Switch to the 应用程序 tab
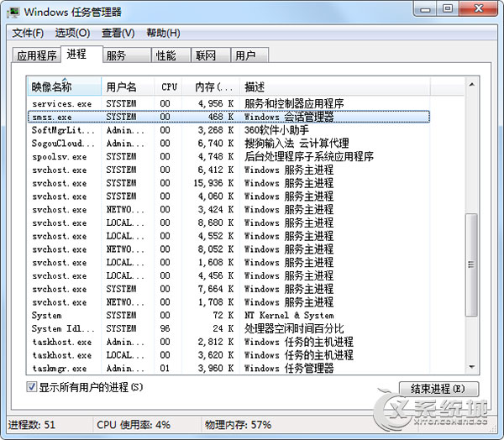Image resolution: width=504 pixels, height=440 pixels. tap(37, 55)
